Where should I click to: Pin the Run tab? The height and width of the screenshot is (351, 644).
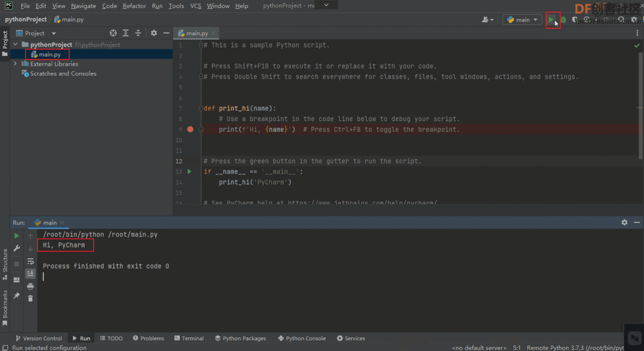[17, 295]
